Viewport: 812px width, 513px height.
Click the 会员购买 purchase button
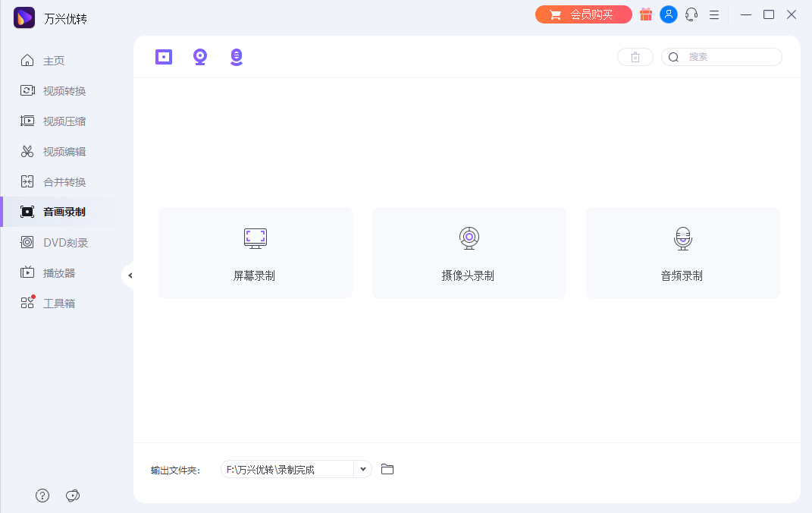583,14
